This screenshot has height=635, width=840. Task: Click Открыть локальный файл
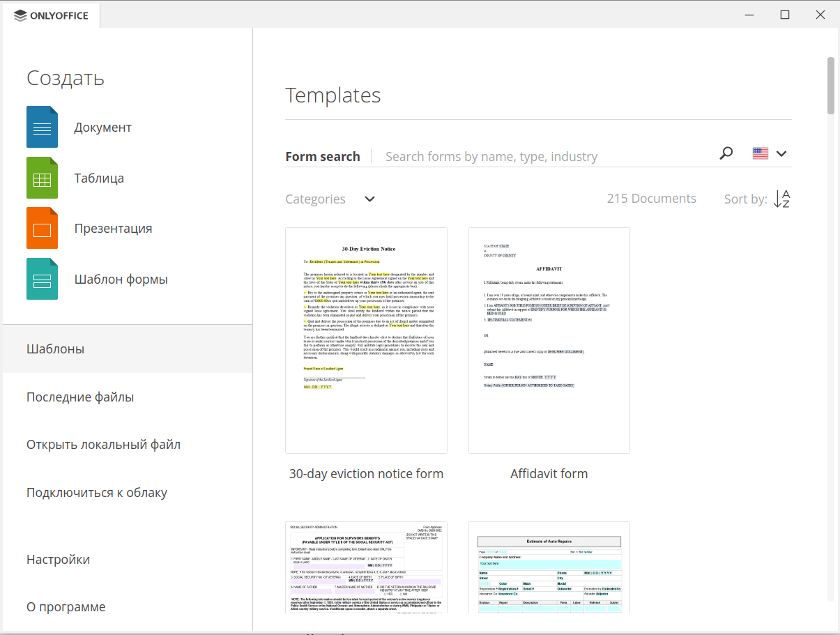[103, 445]
